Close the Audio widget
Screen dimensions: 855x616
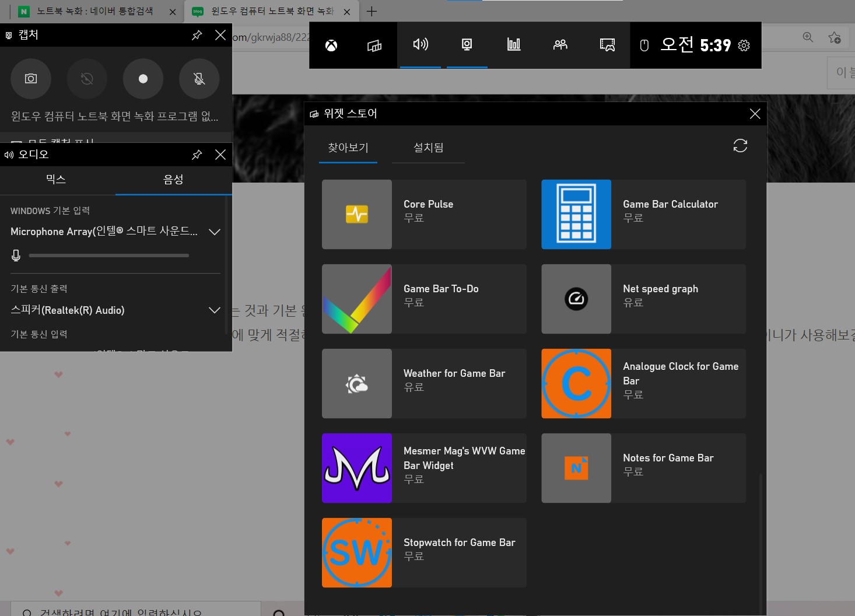tap(220, 155)
